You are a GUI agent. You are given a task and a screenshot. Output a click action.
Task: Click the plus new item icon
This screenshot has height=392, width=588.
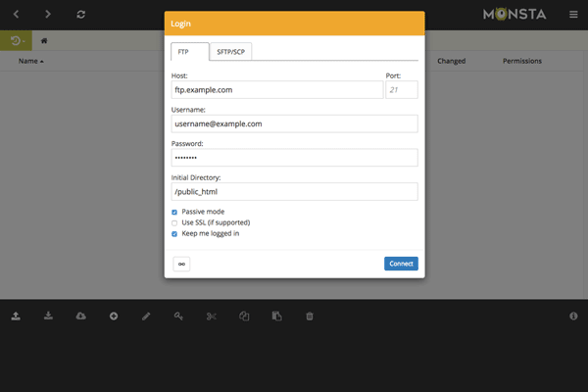coord(114,317)
